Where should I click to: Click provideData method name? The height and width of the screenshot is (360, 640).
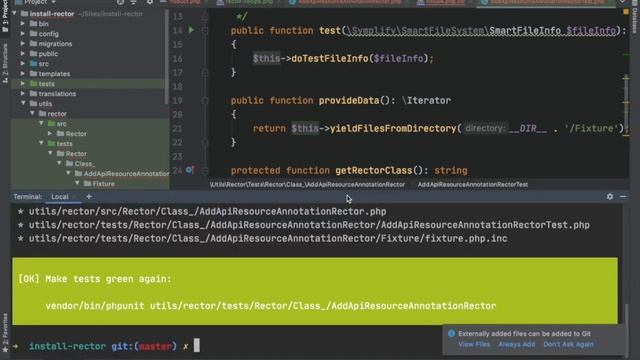pos(349,100)
